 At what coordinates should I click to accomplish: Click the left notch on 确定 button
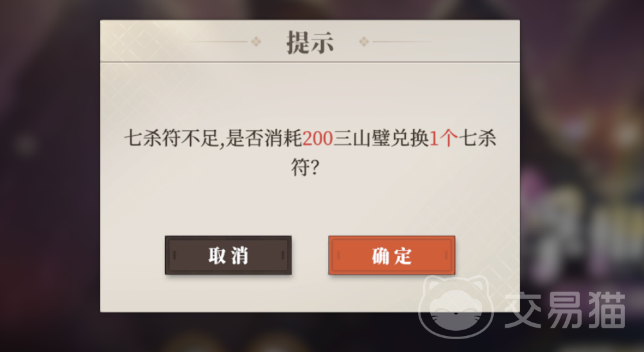pos(338,255)
